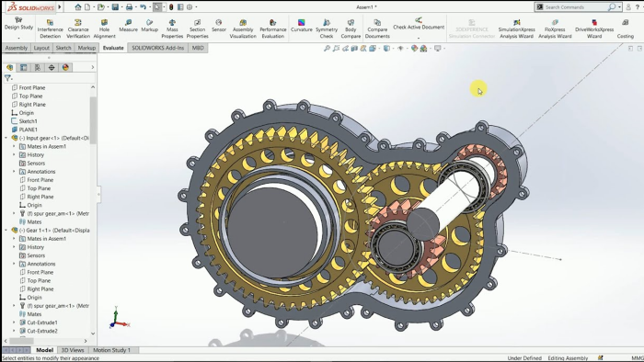Launch DriveWorksXpress Wizard
The height and width of the screenshot is (362, 644).
tap(594, 28)
